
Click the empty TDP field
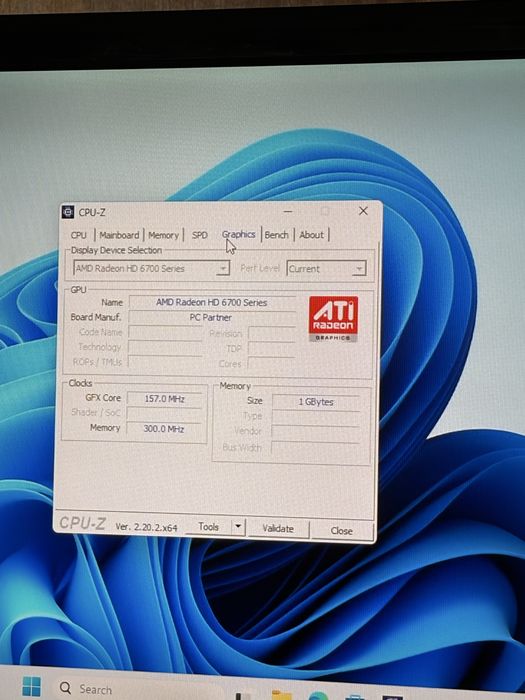pyautogui.click(x=272, y=349)
